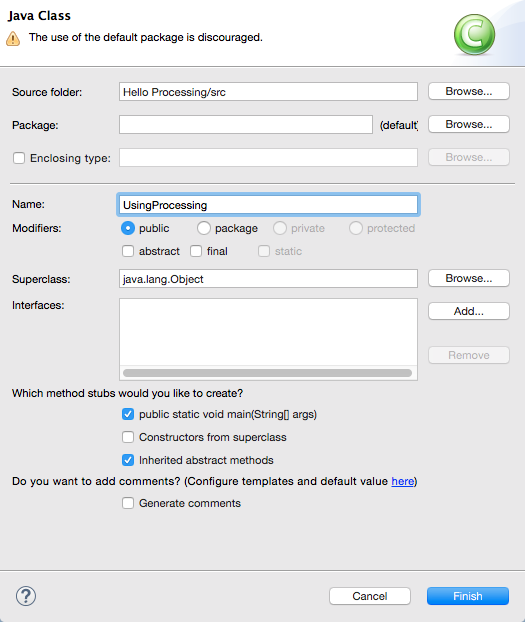
Task: Open the Add interfaces dialog
Action: point(469,311)
